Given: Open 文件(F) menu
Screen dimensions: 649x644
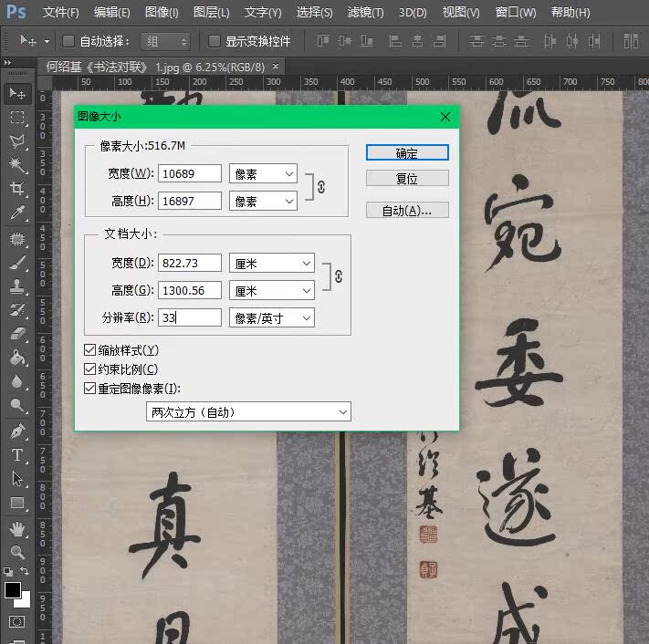Looking at the screenshot, I should click(60, 13).
